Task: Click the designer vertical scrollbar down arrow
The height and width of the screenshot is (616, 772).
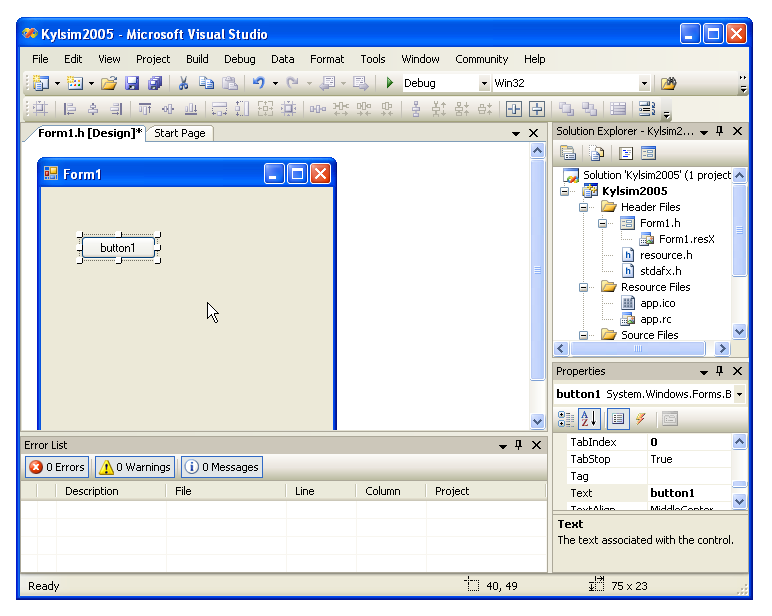Action: (537, 421)
